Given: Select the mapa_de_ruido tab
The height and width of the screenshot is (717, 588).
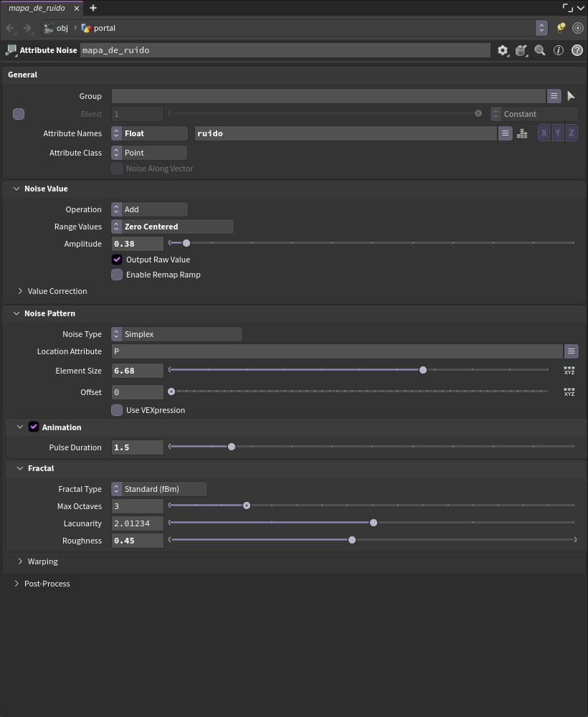Looking at the screenshot, I should coord(37,8).
